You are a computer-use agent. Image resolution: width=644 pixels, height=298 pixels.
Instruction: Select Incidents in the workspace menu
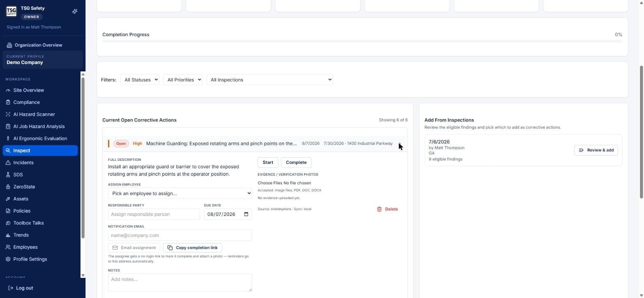40,163
